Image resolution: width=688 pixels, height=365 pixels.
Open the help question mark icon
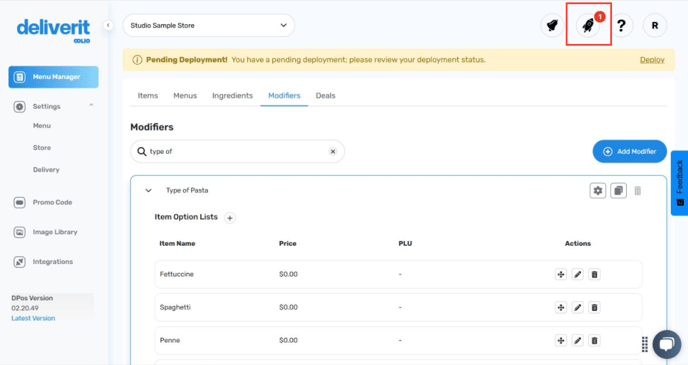pos(621,25)
